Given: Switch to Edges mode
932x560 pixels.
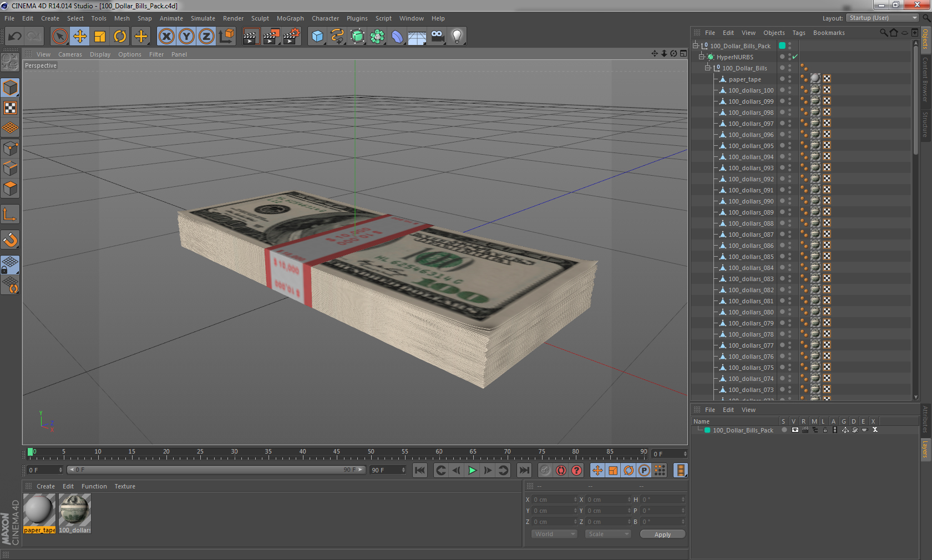Looking at the screenshot, I should (x=10, y=169).
